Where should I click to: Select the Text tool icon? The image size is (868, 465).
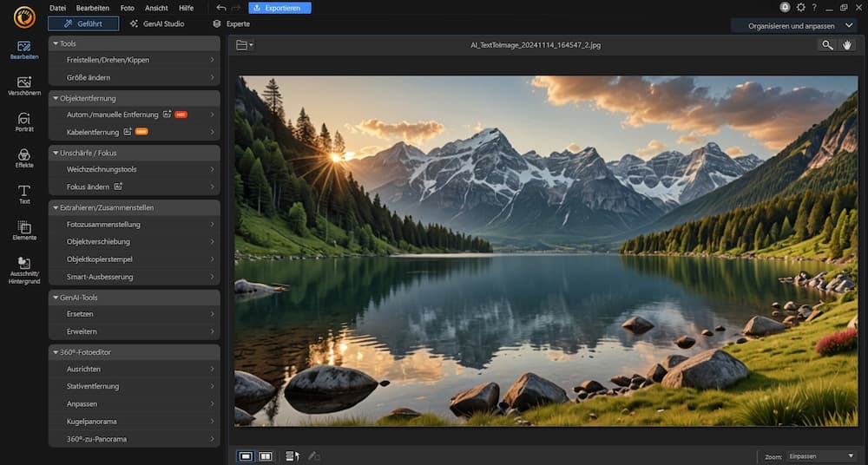point(24,193)
